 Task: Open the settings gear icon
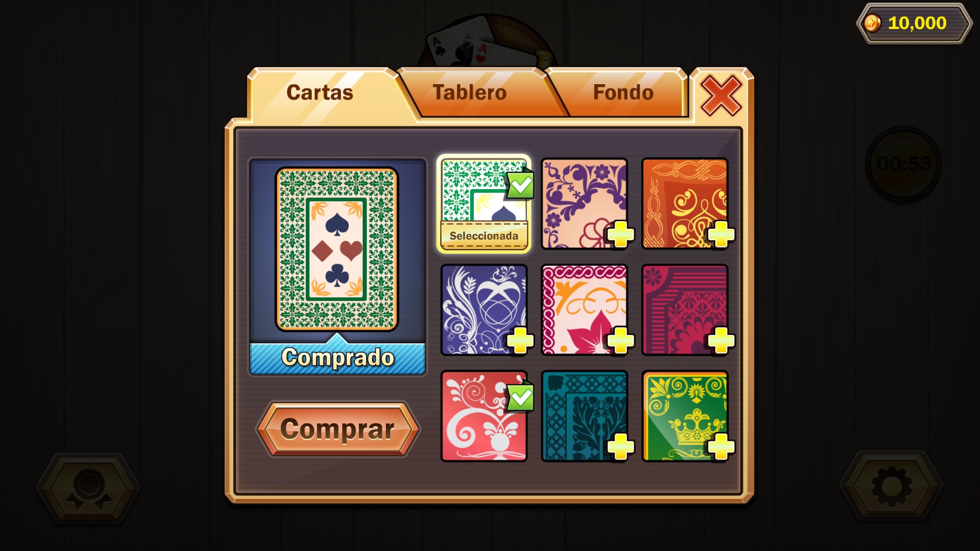coord(892,486)
